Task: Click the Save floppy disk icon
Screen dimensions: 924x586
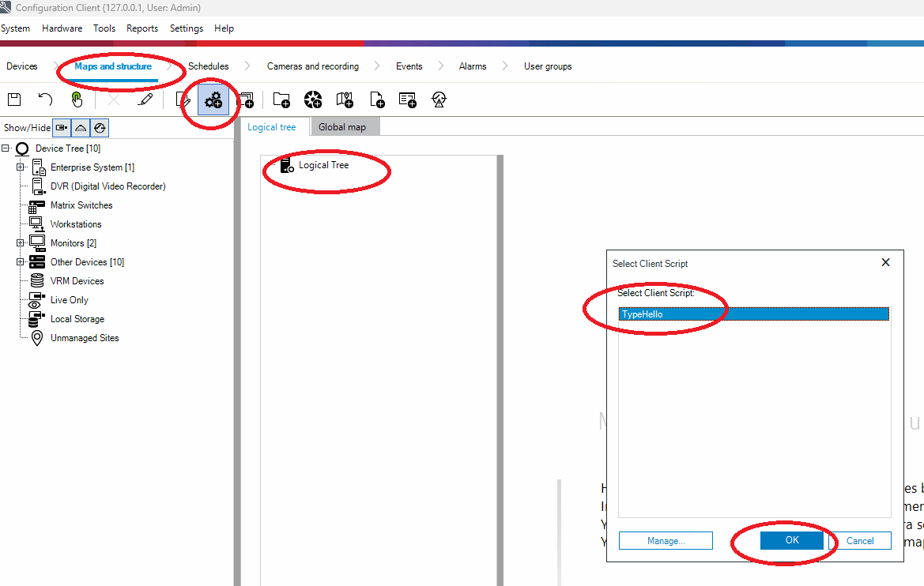Action: (13, 100)
